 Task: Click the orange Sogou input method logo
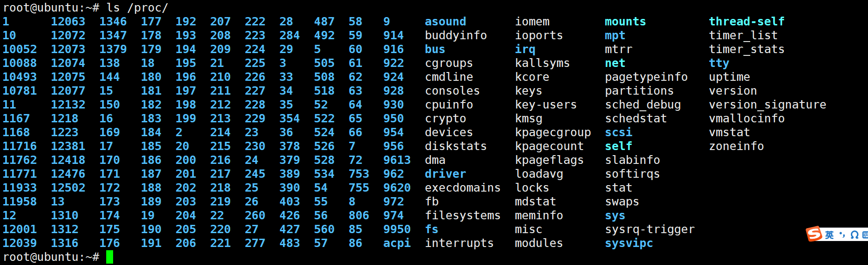[814, 234]
